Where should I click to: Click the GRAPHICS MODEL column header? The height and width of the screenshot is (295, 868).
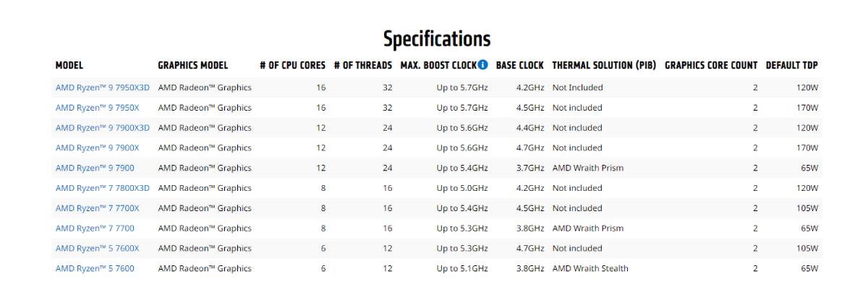(193, 66)
